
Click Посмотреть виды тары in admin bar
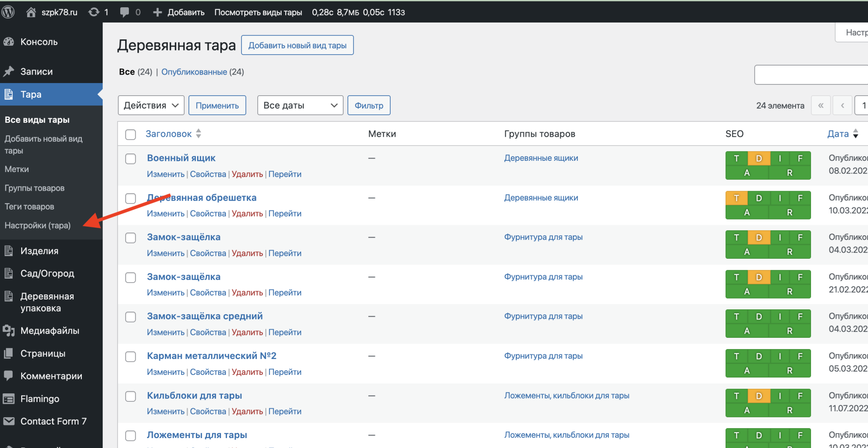(258, 12)
